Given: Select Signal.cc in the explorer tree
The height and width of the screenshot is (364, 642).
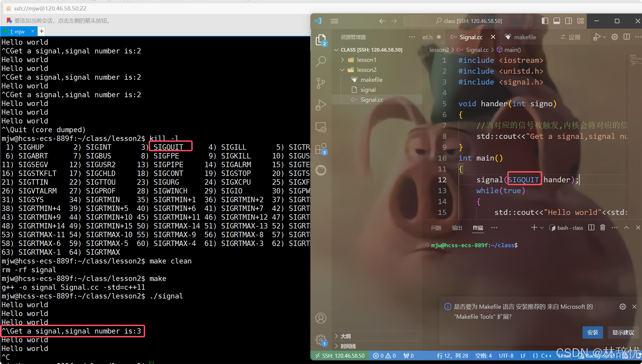Looking at the screenshot, I should [x=377, y=100].
